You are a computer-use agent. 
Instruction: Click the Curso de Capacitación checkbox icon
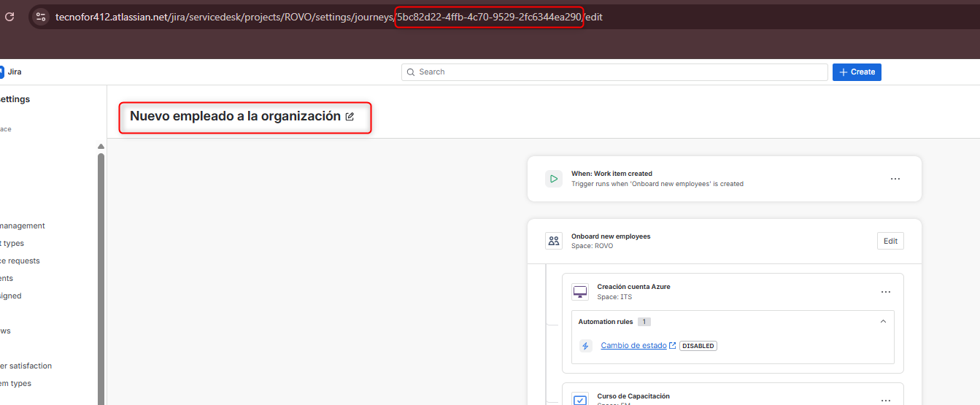click(x=579, y=399)
